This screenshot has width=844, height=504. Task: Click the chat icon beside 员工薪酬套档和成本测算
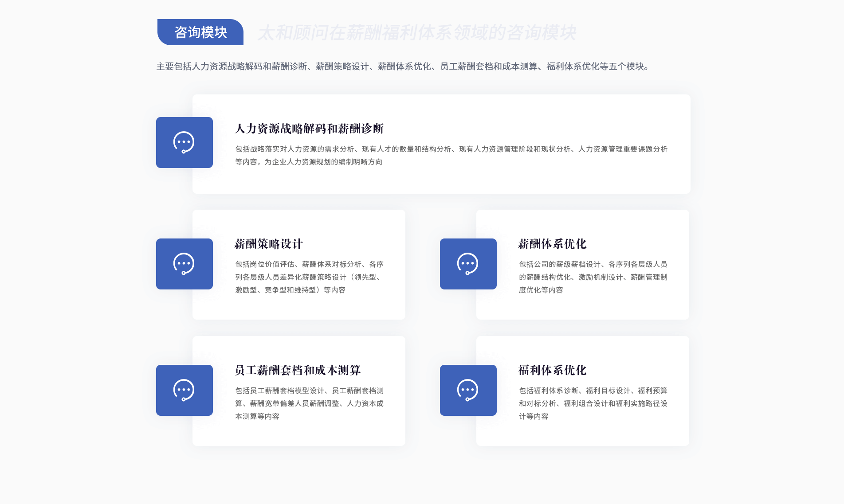pos(185,390)
